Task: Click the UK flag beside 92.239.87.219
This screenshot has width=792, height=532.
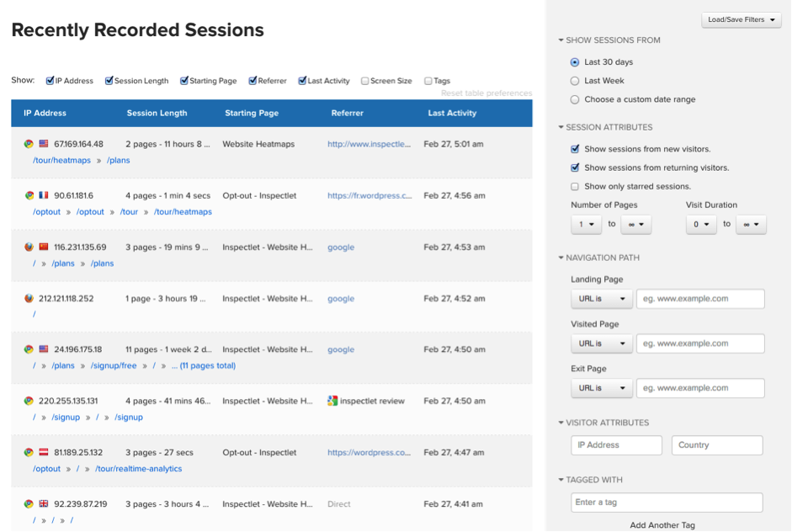Action: pyautogui.click(x=44, y=504)
